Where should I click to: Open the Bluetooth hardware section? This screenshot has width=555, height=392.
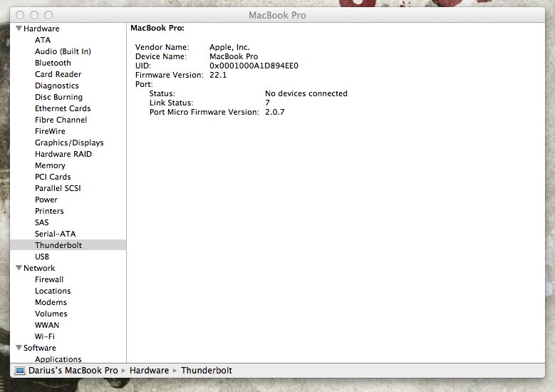[53, 63]
